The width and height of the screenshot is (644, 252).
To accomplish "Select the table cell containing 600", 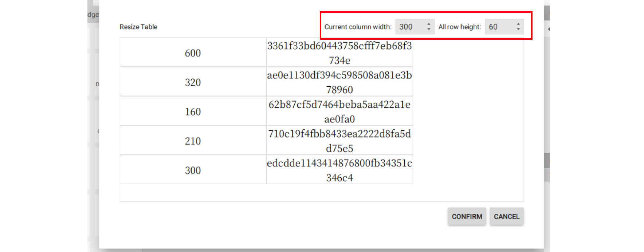I will [x=193, y=53].
